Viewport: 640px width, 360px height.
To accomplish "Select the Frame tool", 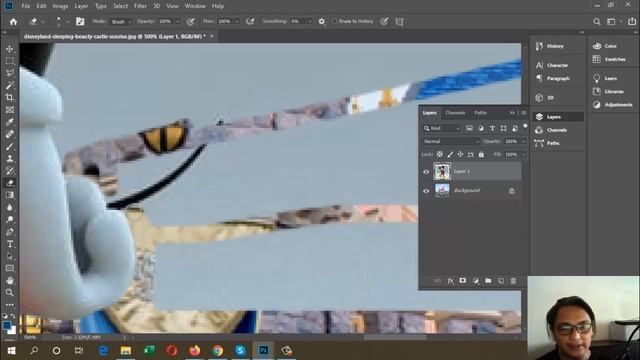I will click(x=10, y=110).
